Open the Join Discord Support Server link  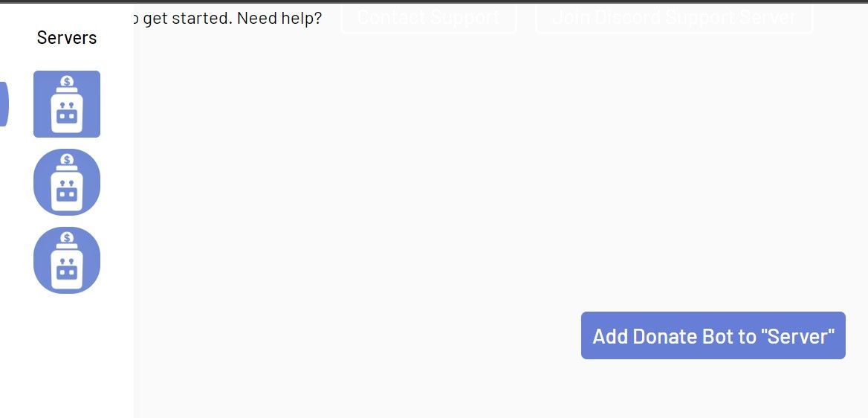(674, 18)
